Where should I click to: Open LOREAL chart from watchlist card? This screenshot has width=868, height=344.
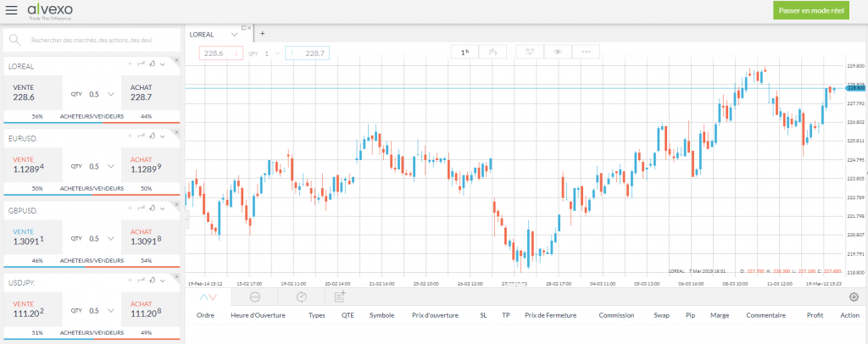(x=142, y=64)
